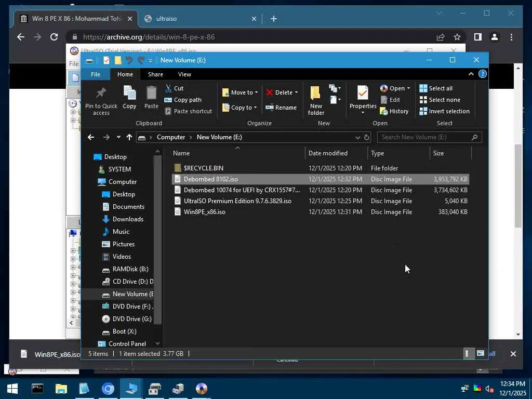Click Explorer Up one level arrow
The height and width of the screenshot is (399, 532).
(129, 137)
